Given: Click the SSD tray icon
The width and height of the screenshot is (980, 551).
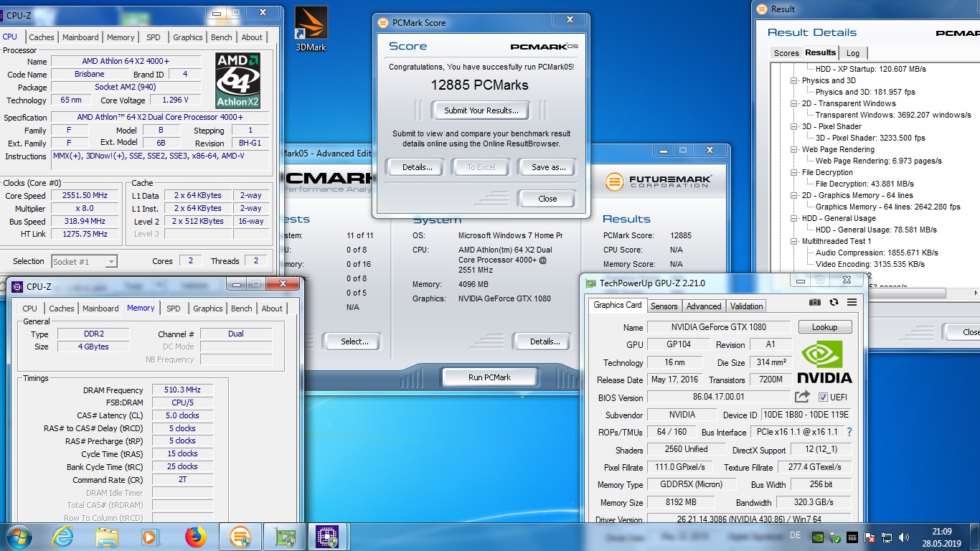Looking at the screenshot, I should (x=852, y=537).
